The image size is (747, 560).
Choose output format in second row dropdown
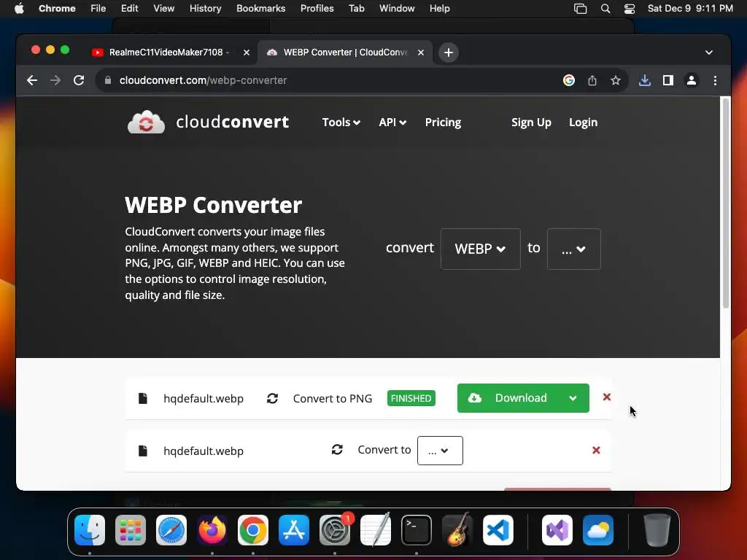[440, 451]
